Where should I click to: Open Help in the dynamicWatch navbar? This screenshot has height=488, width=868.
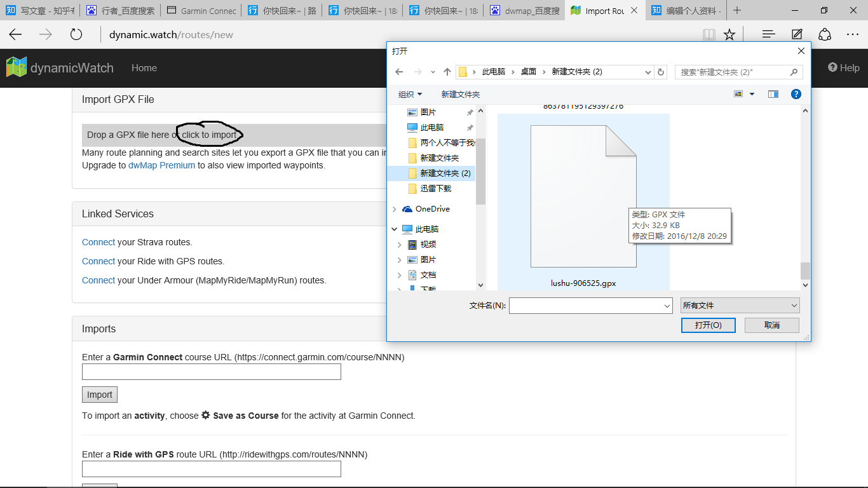click(844, 67)
